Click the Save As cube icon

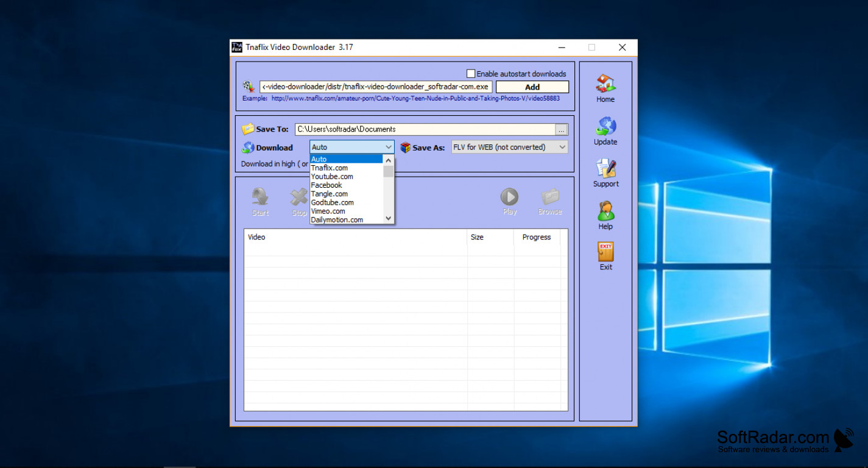coord(405,147)
